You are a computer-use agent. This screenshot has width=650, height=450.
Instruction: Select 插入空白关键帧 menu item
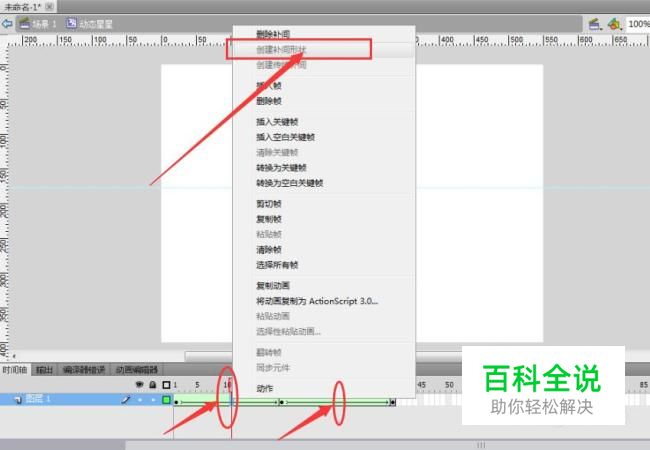(286, 137)
